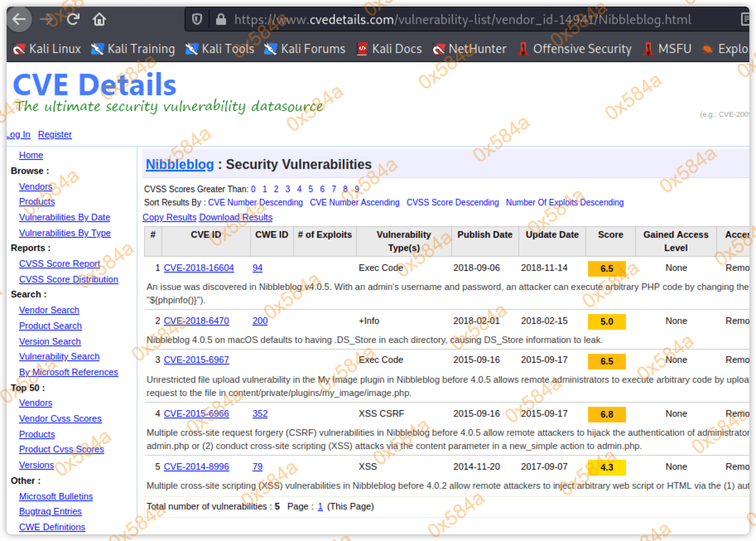Click the browser back arrow button
Viewport: 756px width, 541px height.
coord(19,19)
